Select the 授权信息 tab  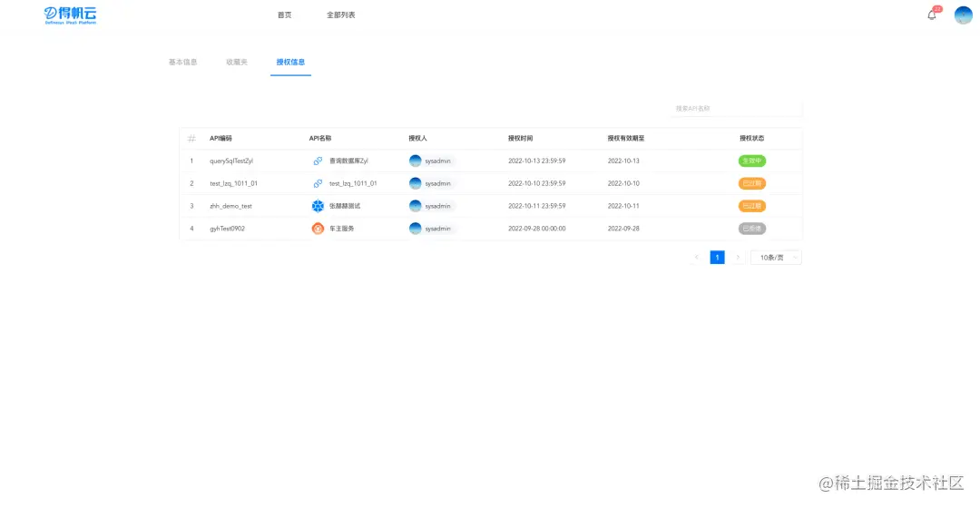(x=290, y=62)
